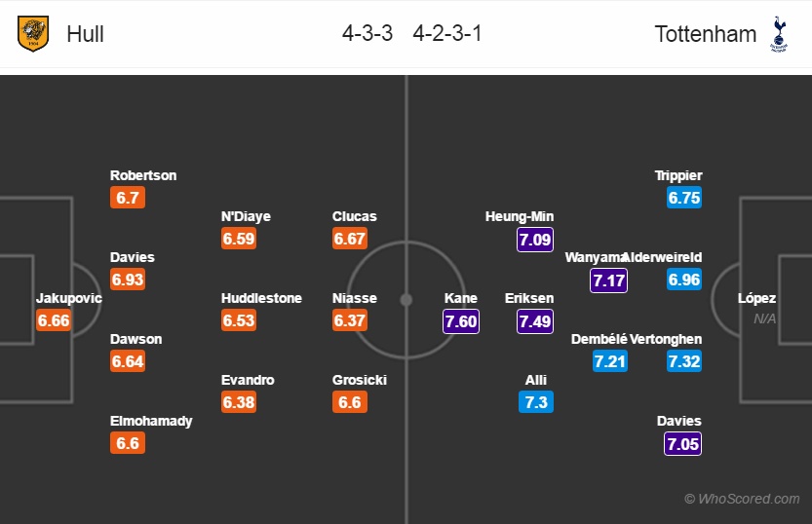The height and width of the screenshot is (524, 812).
Task: Open the WhoScored.com watermark link
Action: tap(742, 499)
